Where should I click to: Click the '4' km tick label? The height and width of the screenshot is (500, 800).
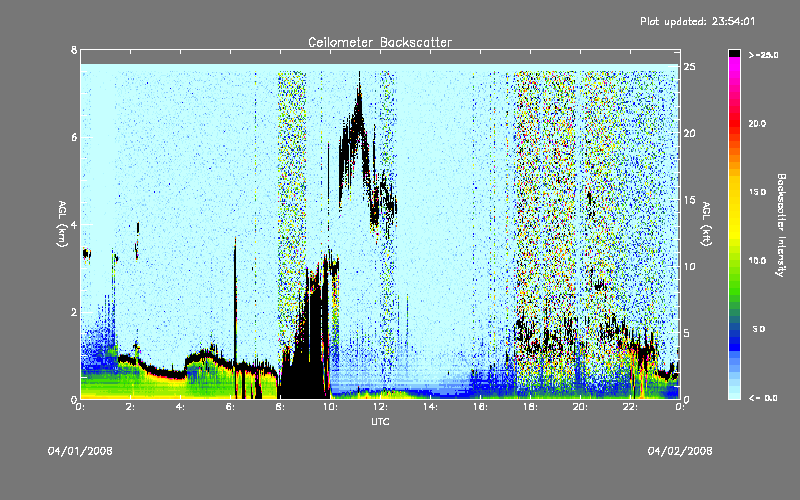click(x=74, y=224)
